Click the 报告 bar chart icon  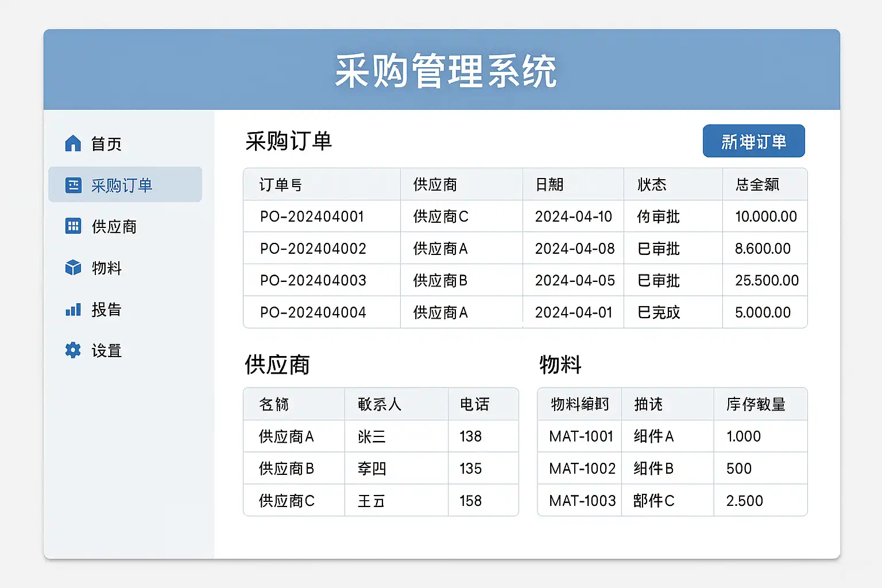pos(73,310)
